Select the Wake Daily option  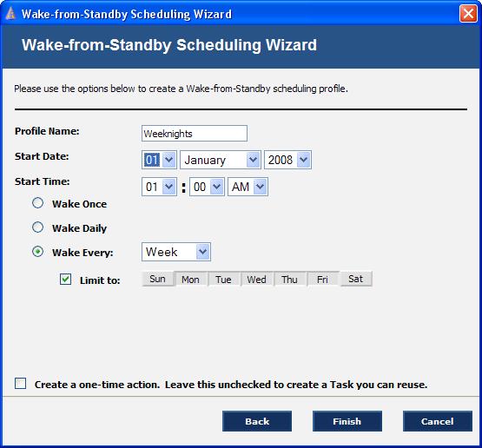[x=38, y=227]
